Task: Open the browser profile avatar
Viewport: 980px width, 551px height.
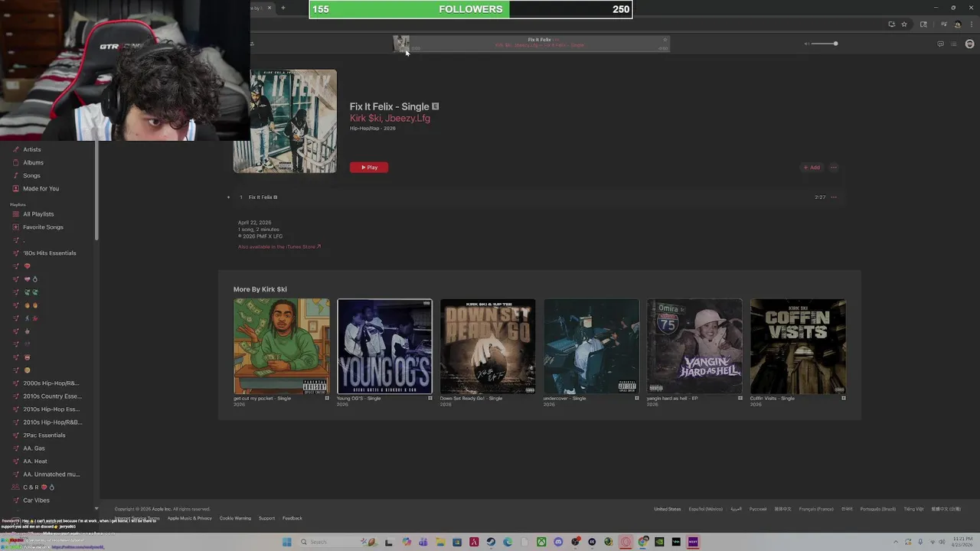Action: [957, 24]
